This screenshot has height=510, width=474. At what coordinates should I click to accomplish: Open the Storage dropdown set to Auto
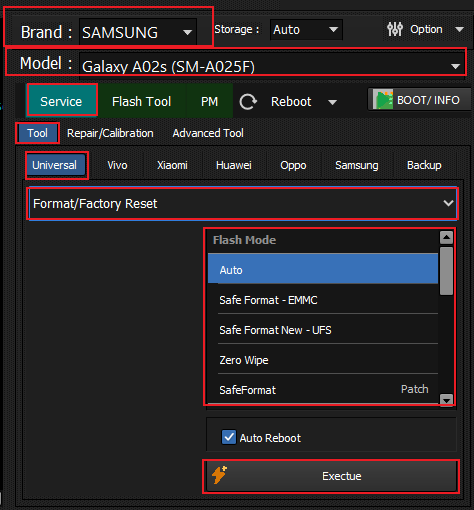(306, 30)
